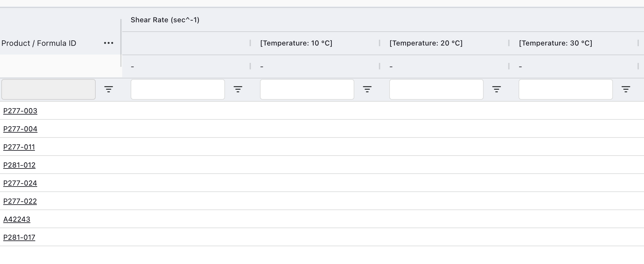644x264 pixels.
Task: Focus the first Shear Rate filter text box
Action: pos(177,89)
